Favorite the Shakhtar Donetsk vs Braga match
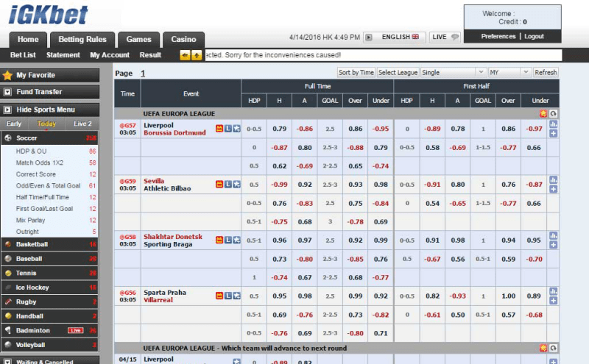This screenshot has height=364, width=589. pos(236,240)
